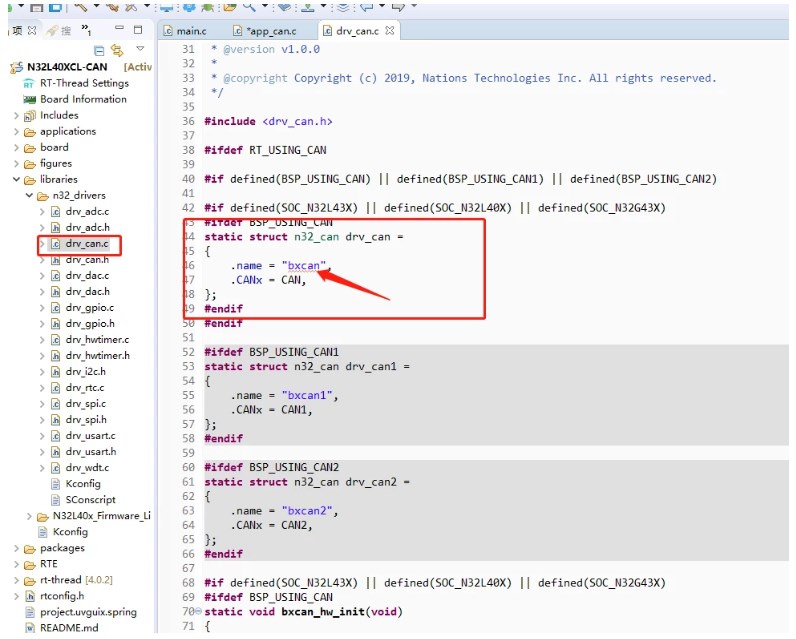The image size is (796, 639).
Task: Open the project explorer view menu triangle
Action: pyautogui.click(x=140, y=49)
